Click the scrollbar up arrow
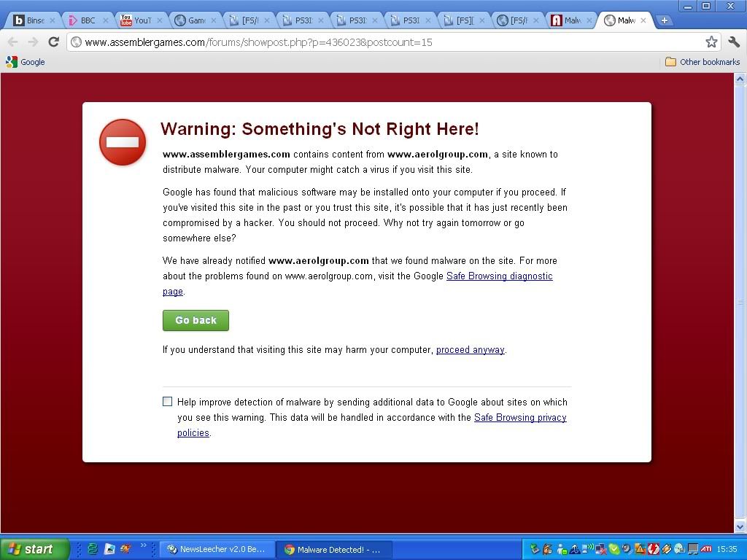 coord(740,79)
